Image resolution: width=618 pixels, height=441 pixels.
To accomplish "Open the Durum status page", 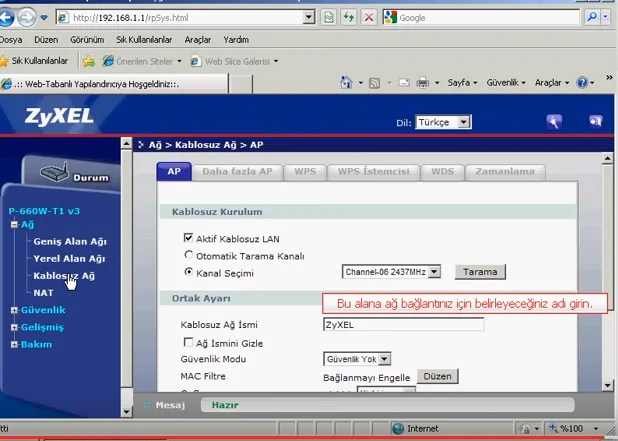I will click(x=75, y=174).
